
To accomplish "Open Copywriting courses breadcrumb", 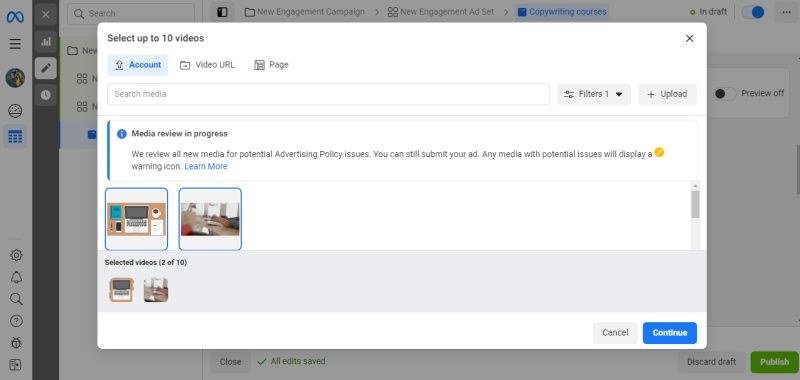I will click(562, 12).
